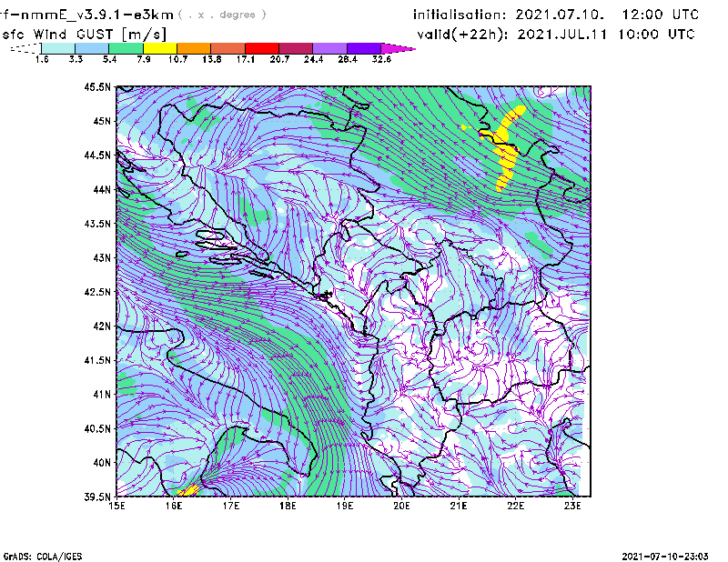Select the yellow 7.9–10.7 legend swatch
This screenshot has height=562, width=728.
[160, 48]
